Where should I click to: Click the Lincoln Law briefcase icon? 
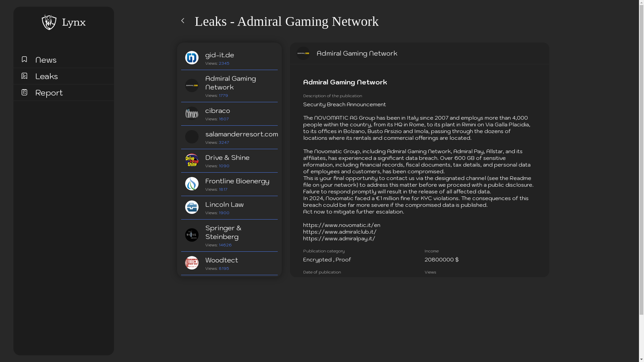tap(192, 207)
